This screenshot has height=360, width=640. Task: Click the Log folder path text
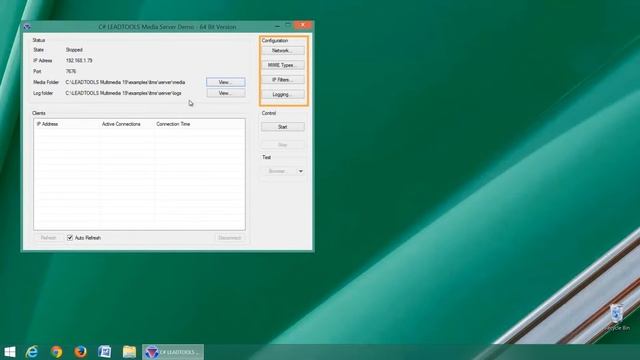124,93
